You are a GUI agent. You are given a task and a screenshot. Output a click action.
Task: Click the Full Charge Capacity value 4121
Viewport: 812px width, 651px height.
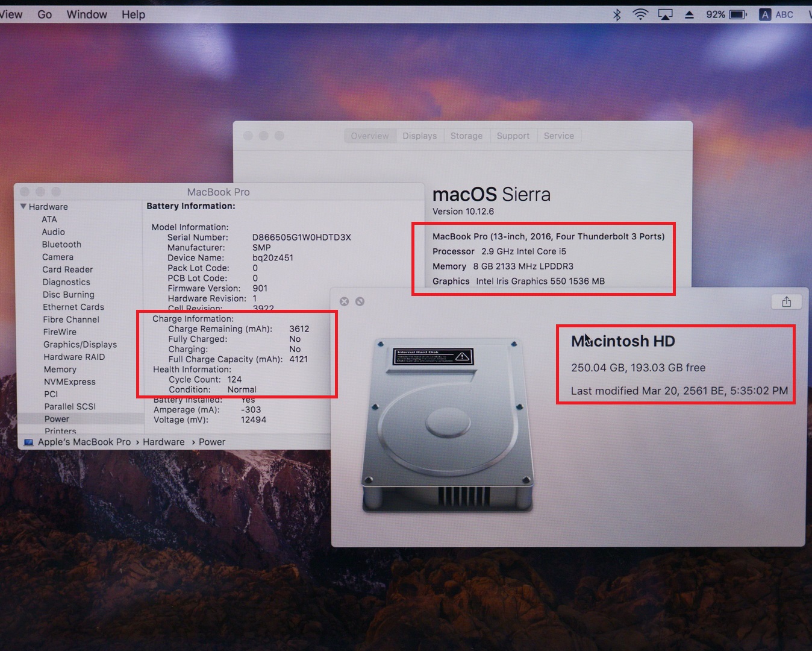pyautogui.click(x=299, y=359)
